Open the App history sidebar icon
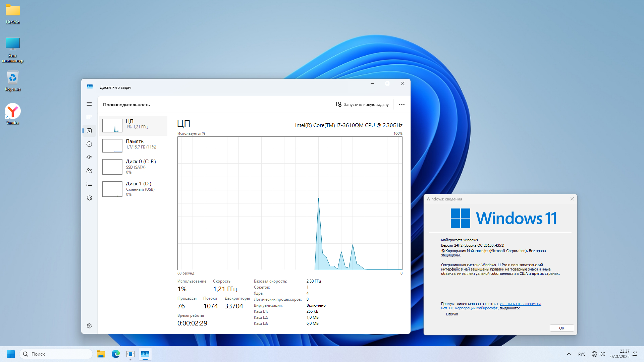The image size is (644, 362). [89, 144]
